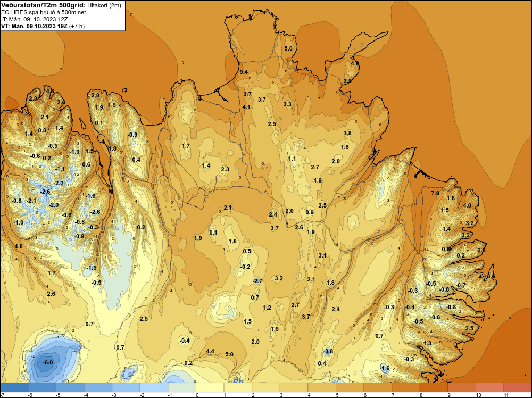532x398 pixels.
Task: Click the "3.5" temperature label
Action: tap(347, 81)
